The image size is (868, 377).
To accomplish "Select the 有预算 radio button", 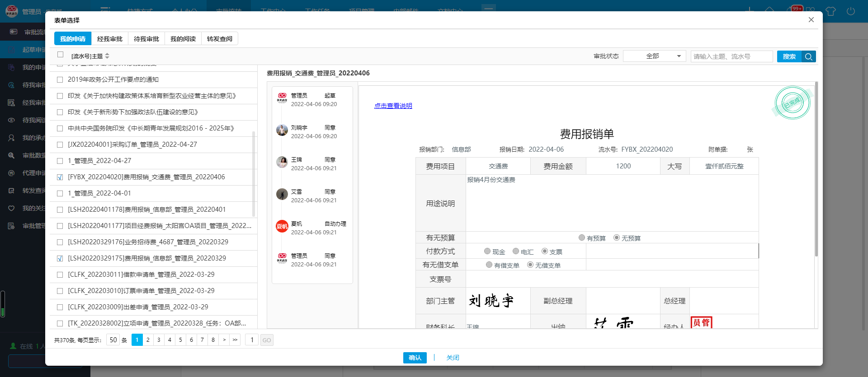I will (x=582, y=237).
